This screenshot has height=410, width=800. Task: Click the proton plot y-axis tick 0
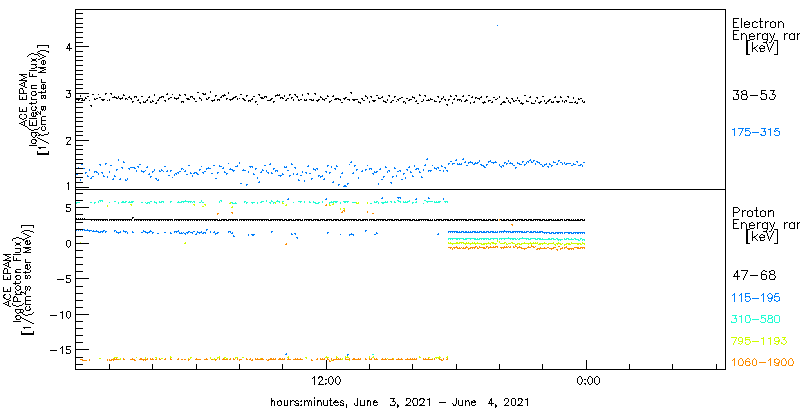[69, 244]
